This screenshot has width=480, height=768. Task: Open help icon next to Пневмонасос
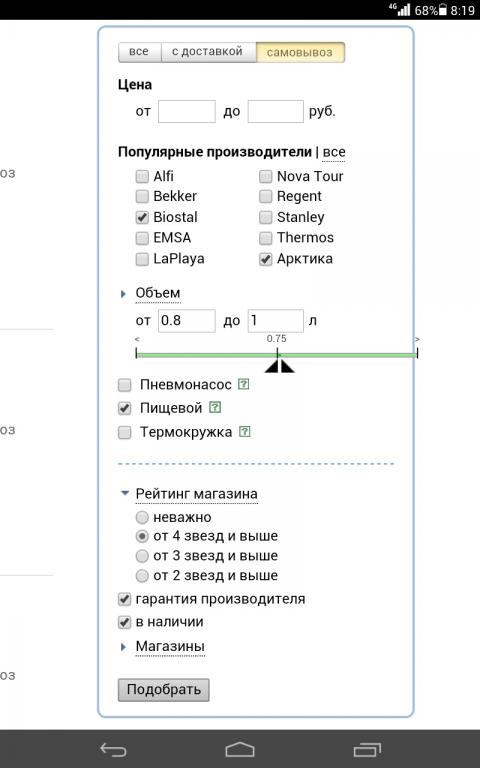pyautogui.click(x=243, y=384)
